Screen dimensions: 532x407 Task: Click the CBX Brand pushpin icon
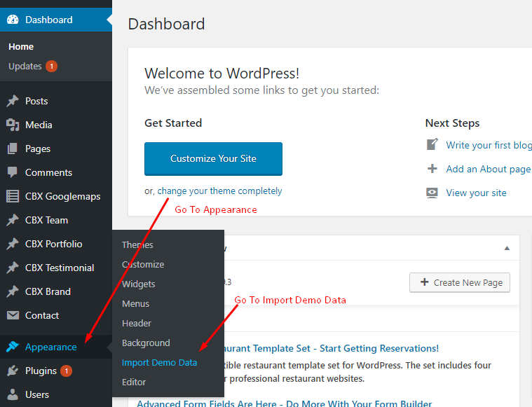(13, 291)
